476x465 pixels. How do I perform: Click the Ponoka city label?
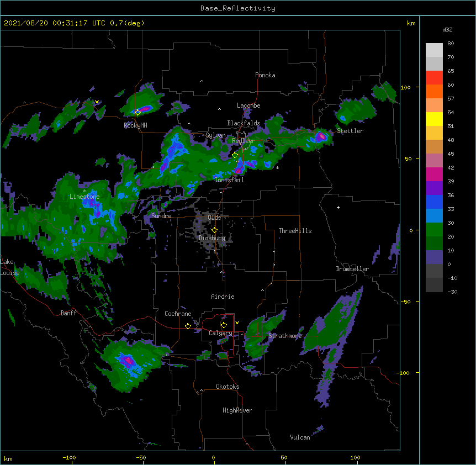[265, 75]
